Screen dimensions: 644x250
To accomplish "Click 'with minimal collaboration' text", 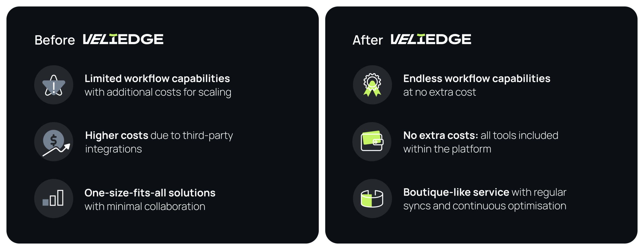I will click(x=145, y=206).
